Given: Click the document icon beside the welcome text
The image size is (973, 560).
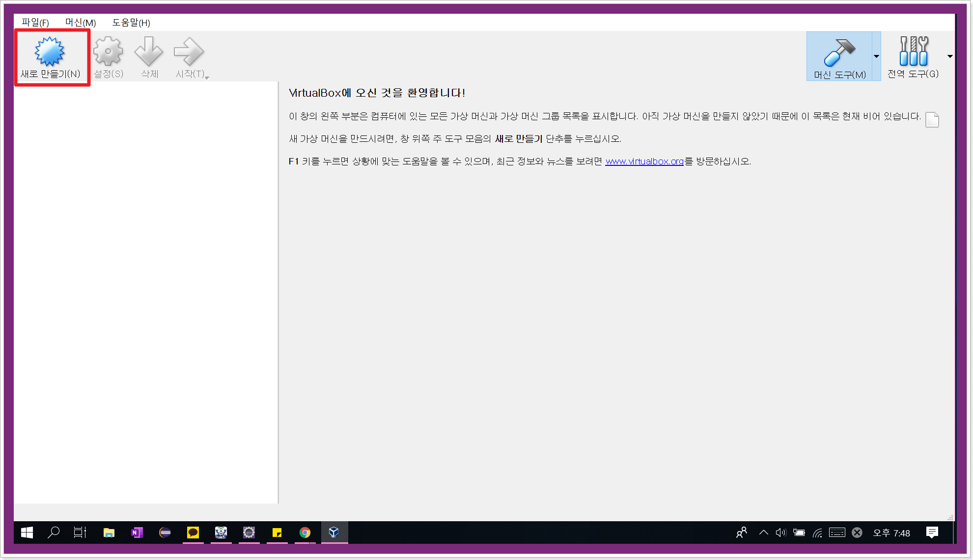Looking at the screenshot, I should 932,120.
